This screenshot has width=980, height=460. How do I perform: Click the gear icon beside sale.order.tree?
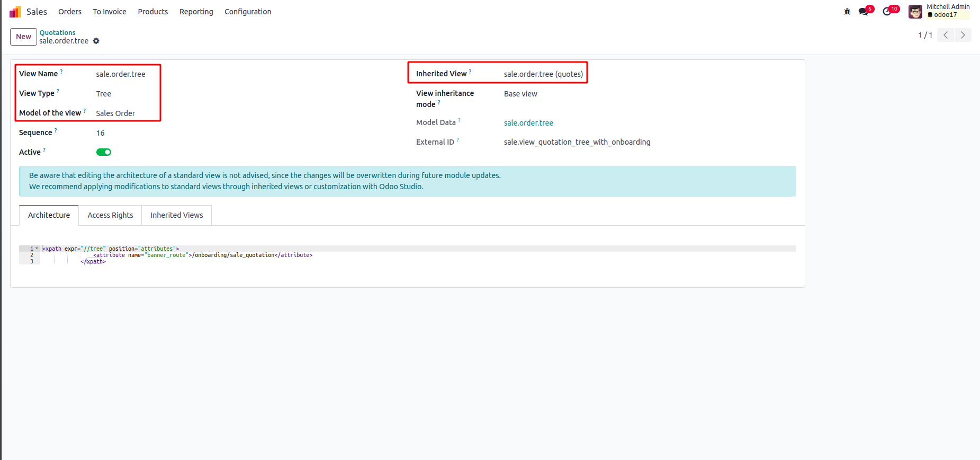(x=96, y=41)
